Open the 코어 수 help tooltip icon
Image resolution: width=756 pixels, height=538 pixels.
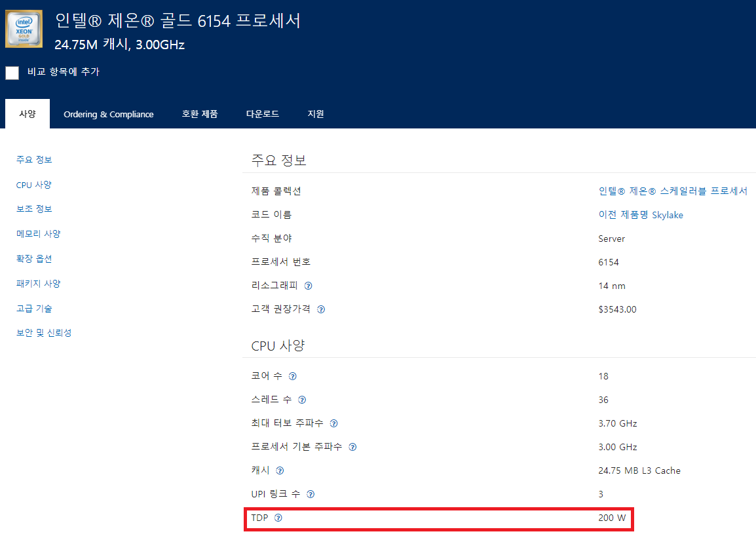pyautogui.click(x=293, y=376)
